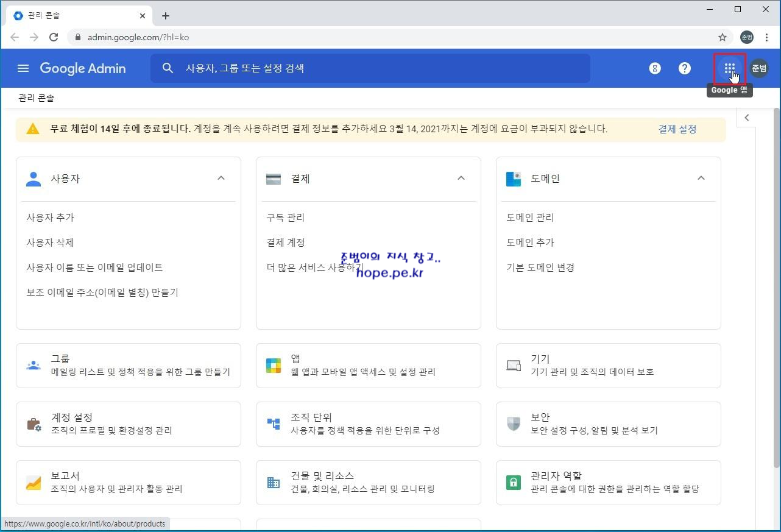781x532 pixels.
Task: Click the search magnifier icon
Action: tap(168, 68)
